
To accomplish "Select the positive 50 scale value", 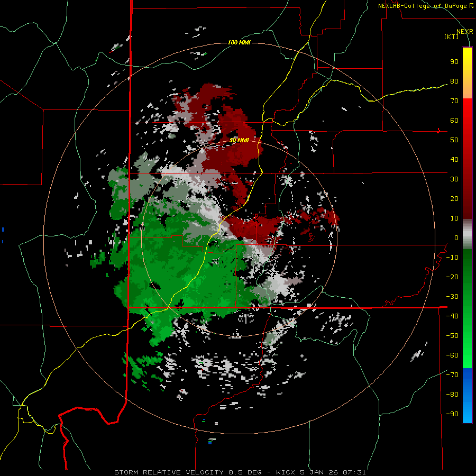I will tap(454, 140).
